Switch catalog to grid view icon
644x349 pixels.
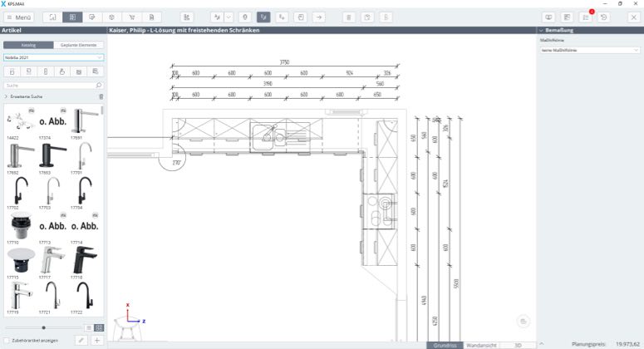[99, 327]
